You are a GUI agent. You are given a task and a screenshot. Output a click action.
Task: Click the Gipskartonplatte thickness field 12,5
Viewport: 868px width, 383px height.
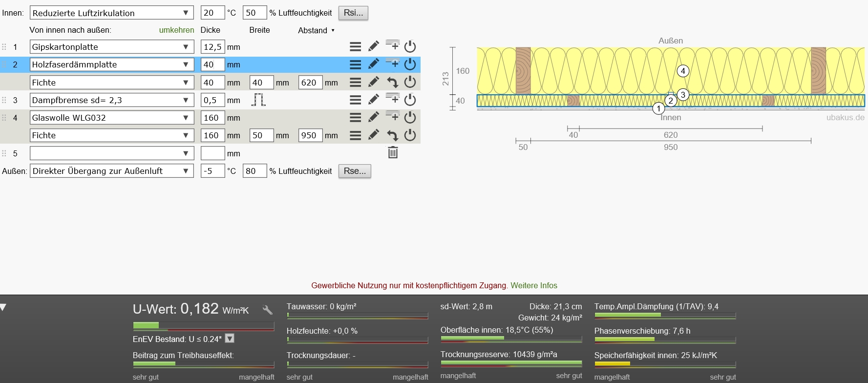pyautogui.click(x=212, y=47)
